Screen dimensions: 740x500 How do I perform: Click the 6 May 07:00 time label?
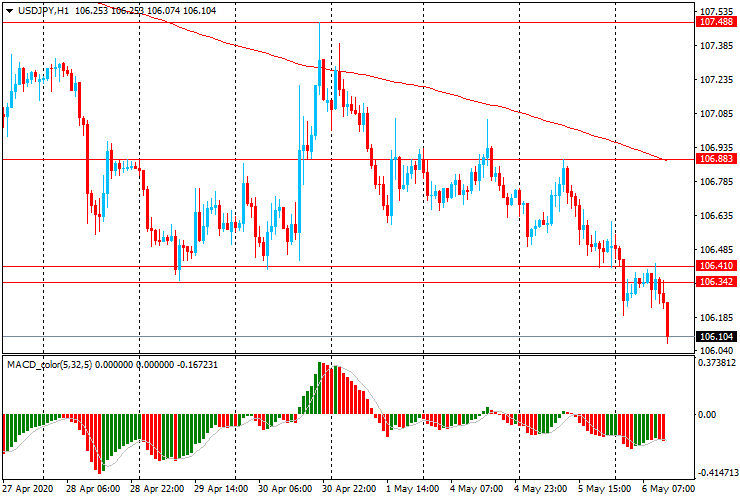[x=670, y=488]
